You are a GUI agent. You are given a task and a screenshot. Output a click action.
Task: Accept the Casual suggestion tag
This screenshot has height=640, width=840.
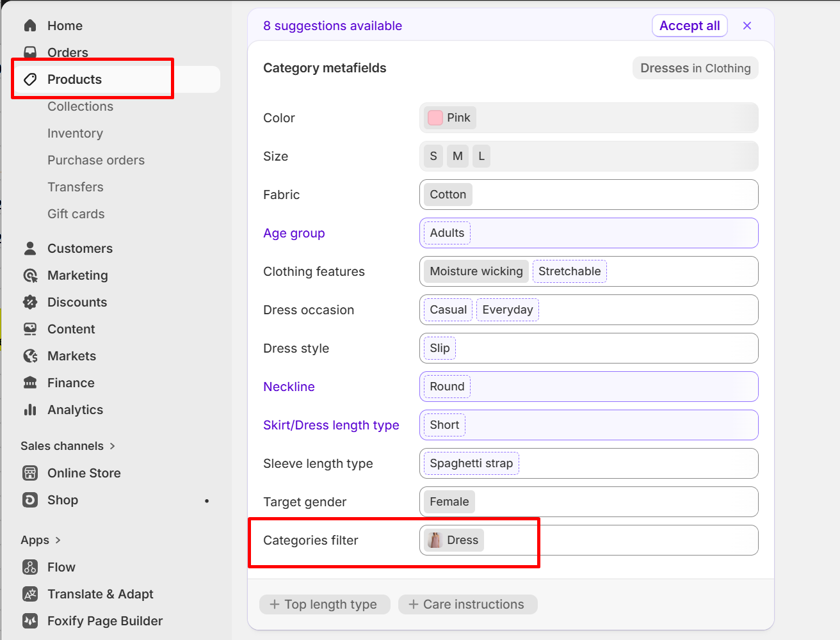pos(448,310)
